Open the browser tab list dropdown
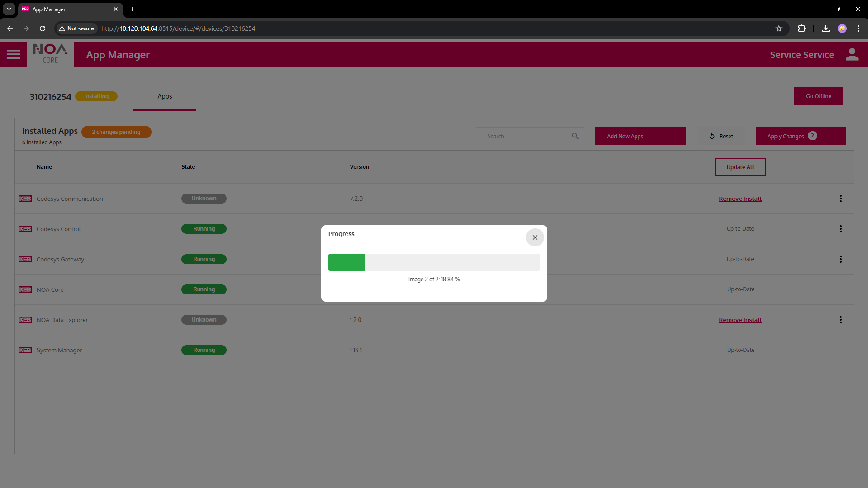Screen dimensions: 868x488 pos(9,9)
